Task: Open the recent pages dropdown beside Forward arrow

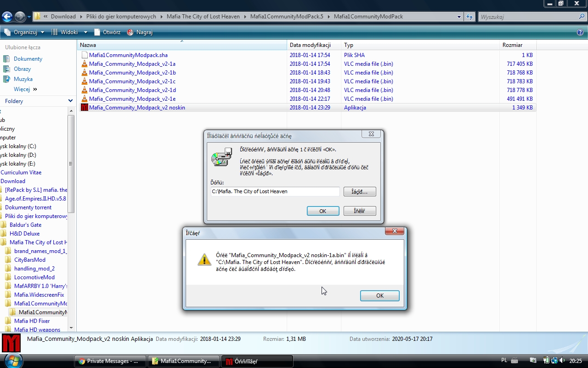Action: point(29,17)
